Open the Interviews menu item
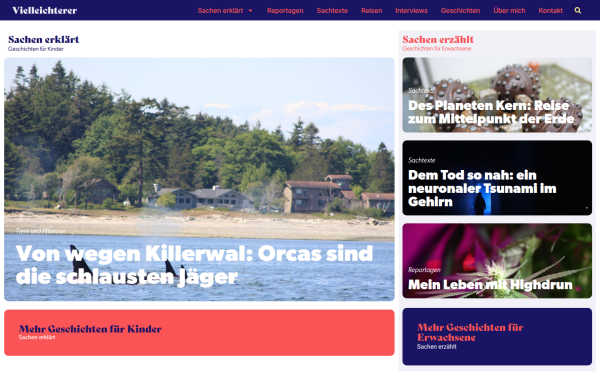Screen dimensions: 600x375 (x=411, y=11)
